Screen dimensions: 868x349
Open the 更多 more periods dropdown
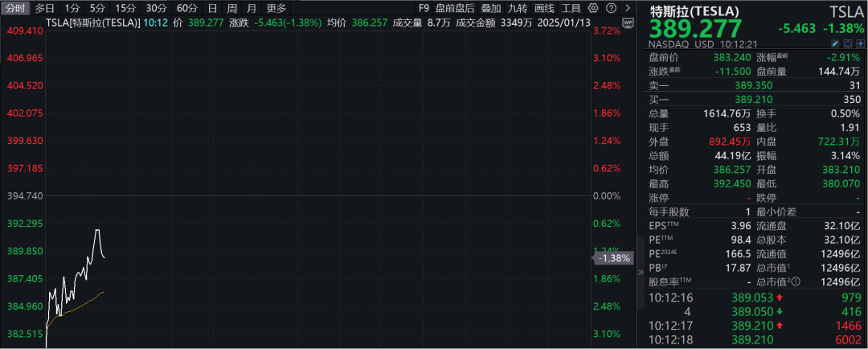276,8
